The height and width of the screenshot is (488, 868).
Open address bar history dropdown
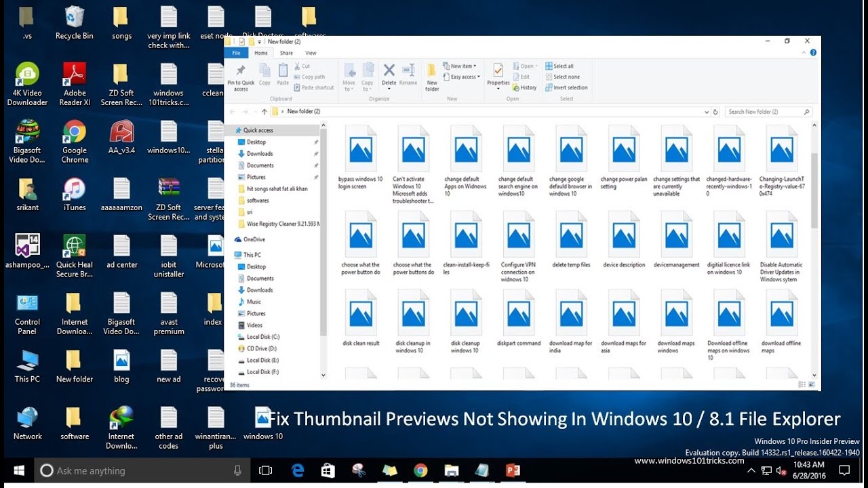(x=706, y=111)
